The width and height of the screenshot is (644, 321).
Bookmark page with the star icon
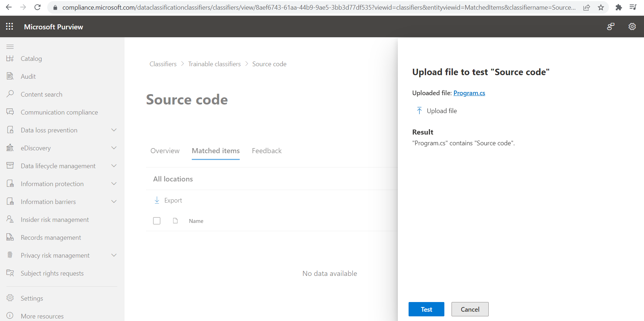point(601,7)
